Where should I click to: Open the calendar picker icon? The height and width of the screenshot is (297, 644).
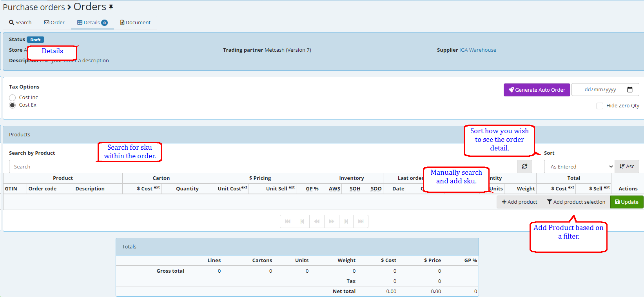pos(630,90)
